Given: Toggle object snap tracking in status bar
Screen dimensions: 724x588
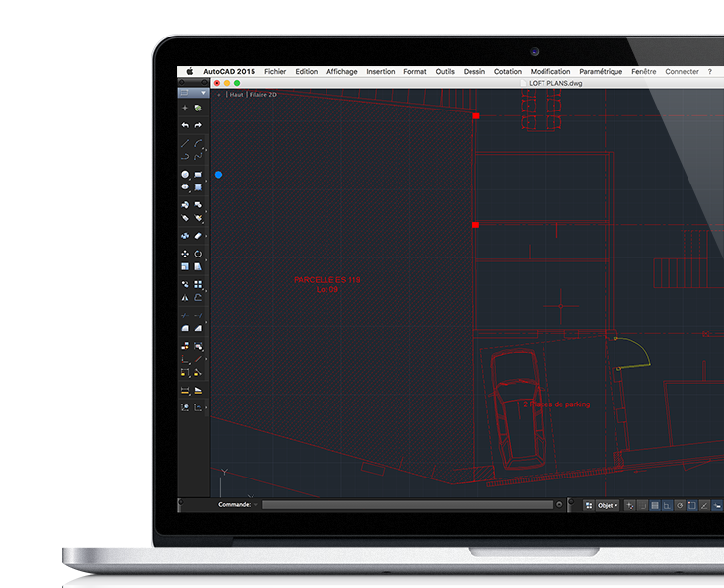Looking at the screenshot, I should [704, 506].
